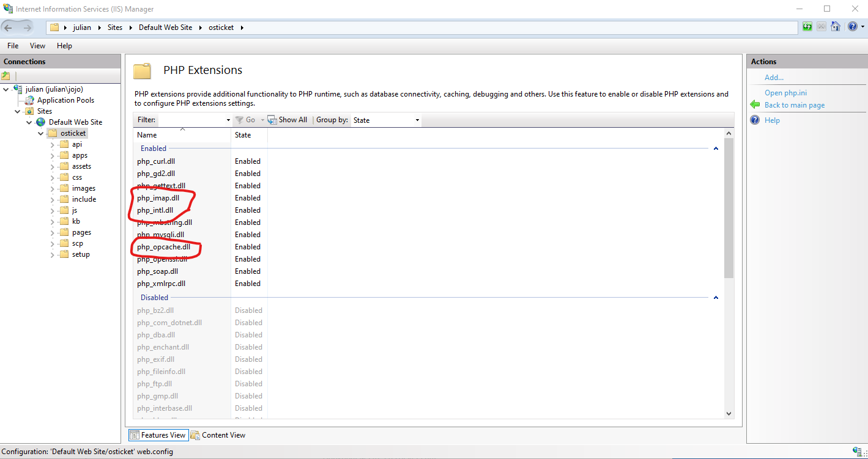868x459 pixels.
Task: Click the Go filter button
Action: tap(245, 120)
